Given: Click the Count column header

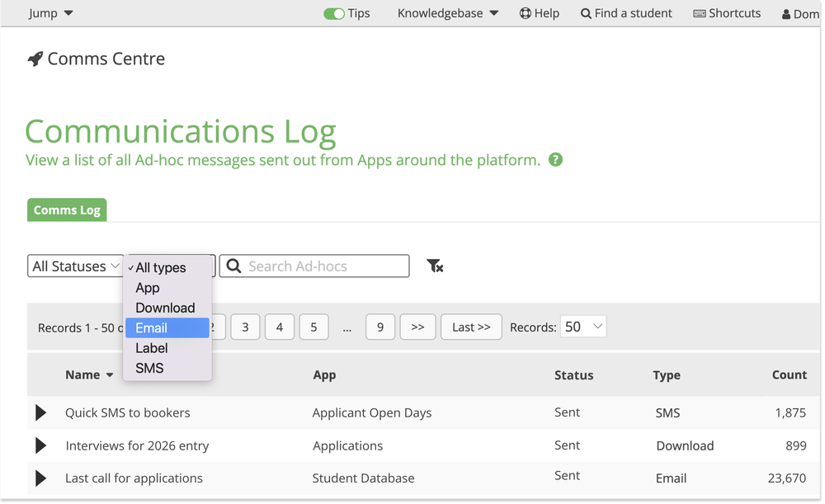Looking at the screenshot, I should (x=790, y=374).
